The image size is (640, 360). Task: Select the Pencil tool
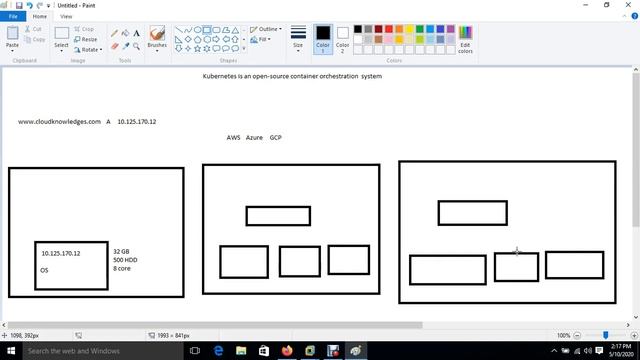click(114, 33)
